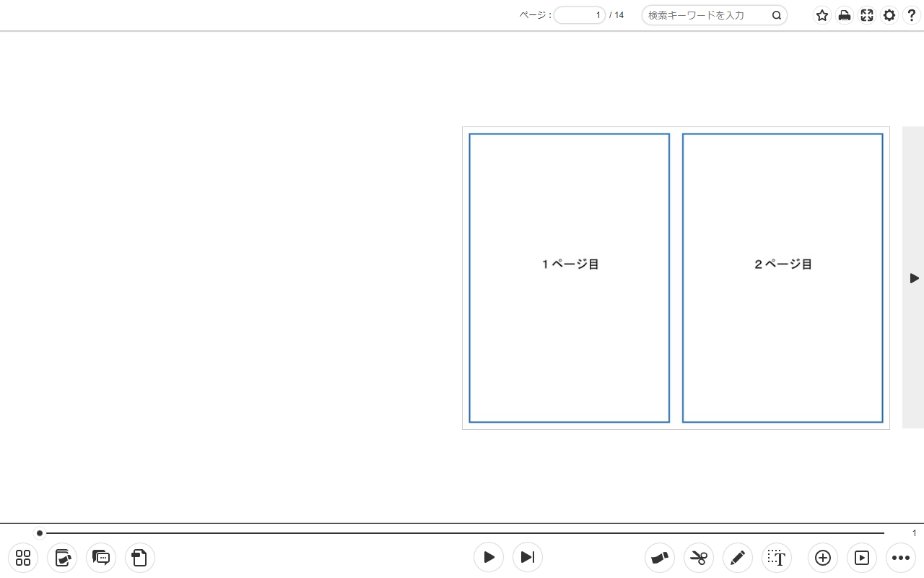The image size is (924, 578).
Task: Open the help question mark
Action: coord(912,15)
